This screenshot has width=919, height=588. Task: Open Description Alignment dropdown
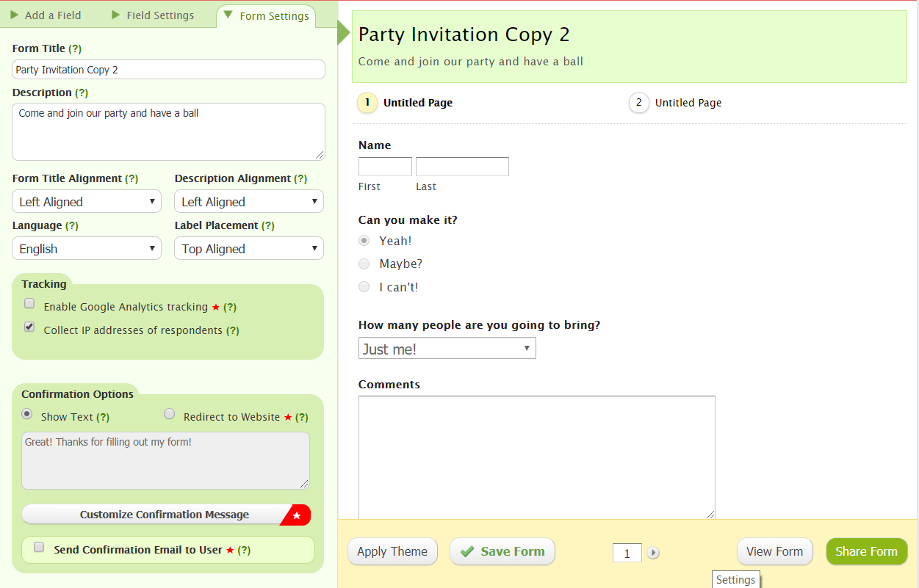[249, 202]
